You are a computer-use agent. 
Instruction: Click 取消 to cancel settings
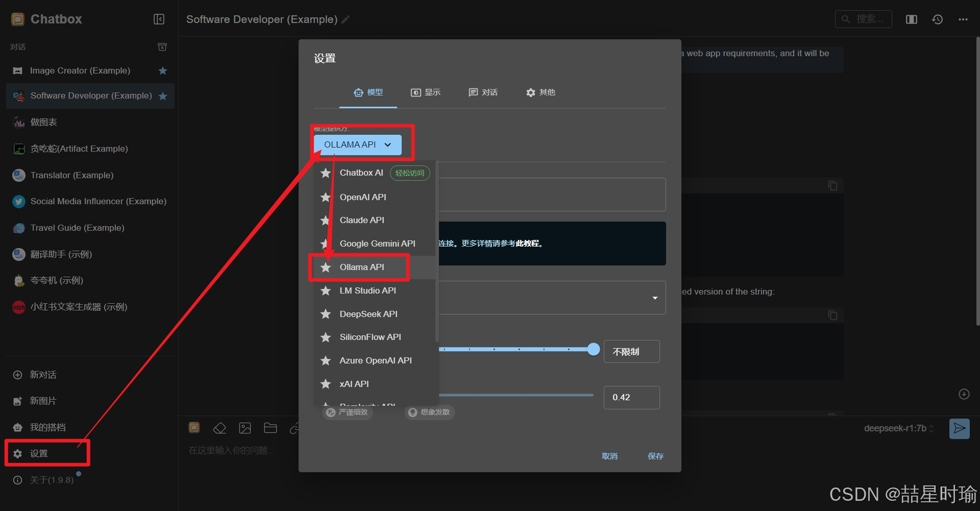point(609,456)
